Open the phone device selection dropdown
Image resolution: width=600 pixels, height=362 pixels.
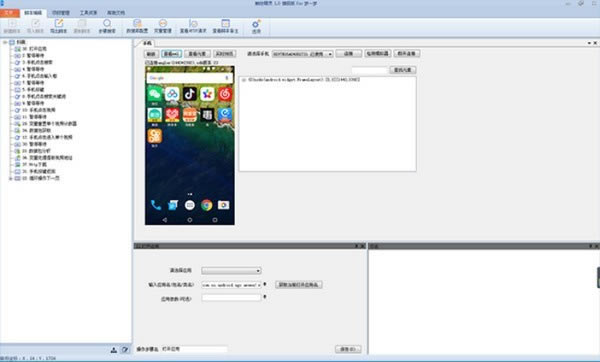pos(302,54)
